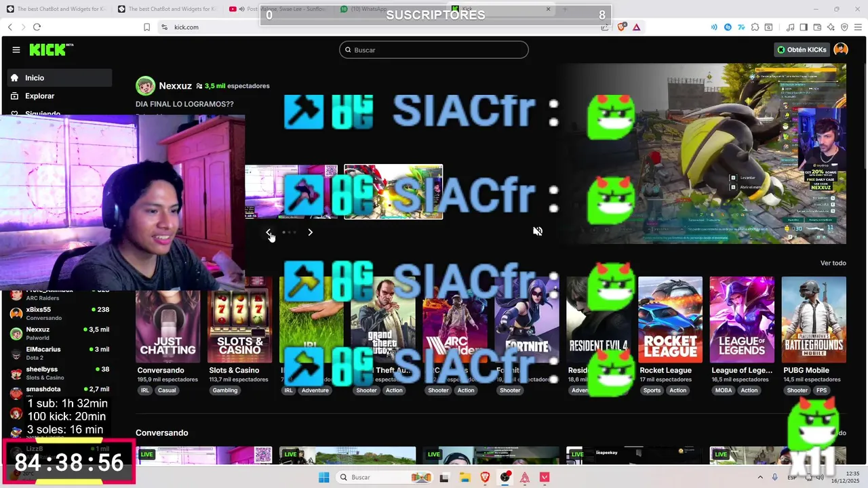The width and height of the screenshot is (868, 488).
Task: Open File Explorer from taskbar
Action: [465, 477]
